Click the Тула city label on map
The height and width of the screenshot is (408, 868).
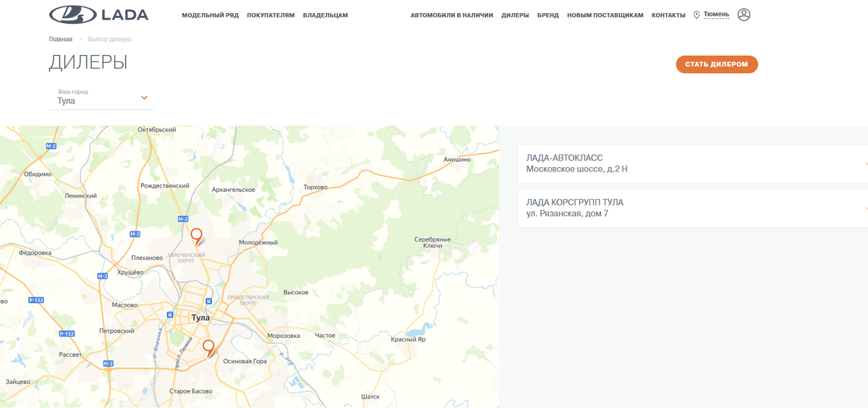click(x=200, y=318)
